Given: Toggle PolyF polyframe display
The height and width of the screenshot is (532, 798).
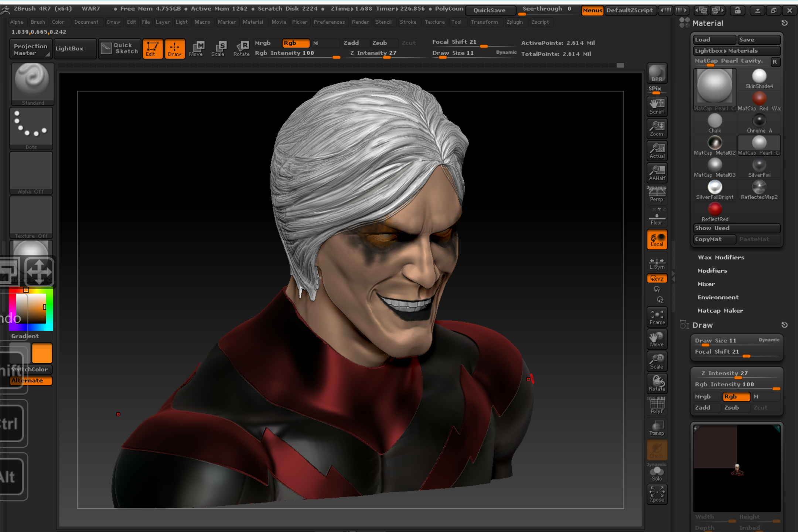Looking at the screenshot, I should coord(657,405).
